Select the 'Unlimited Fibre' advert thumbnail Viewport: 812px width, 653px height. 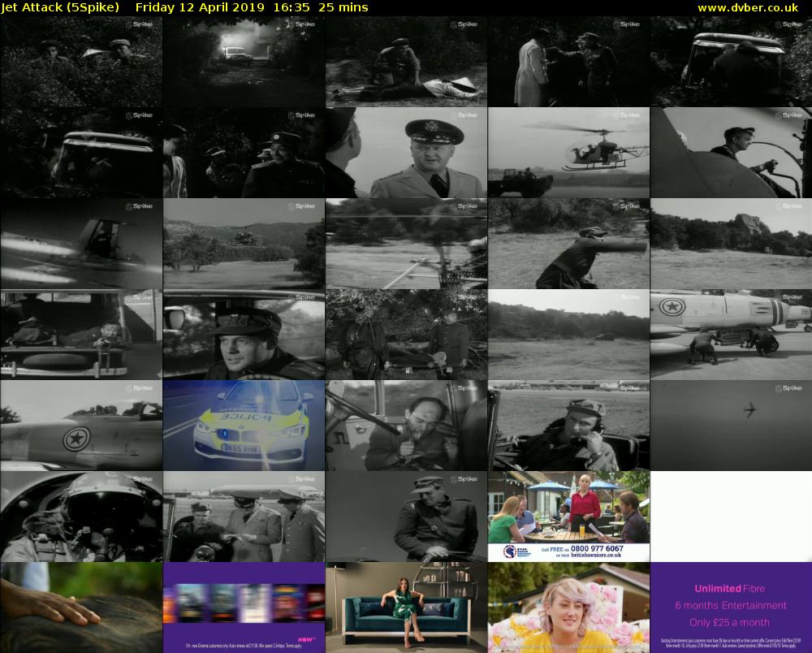tap(732, 608)
